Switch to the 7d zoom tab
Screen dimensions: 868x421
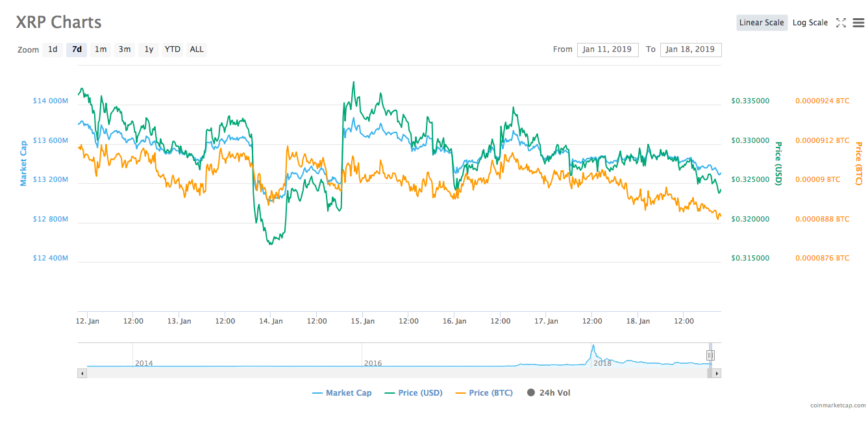tap(77, 49)
